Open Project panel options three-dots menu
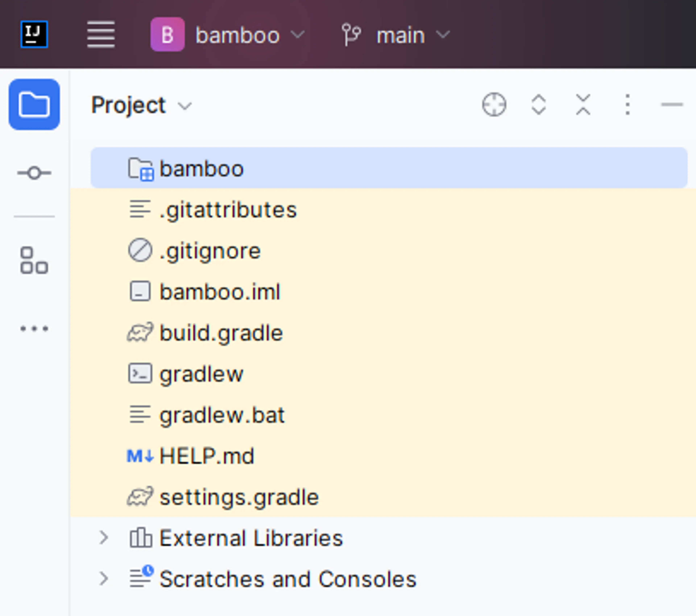 pyautogui.click(x=627, y=105)
